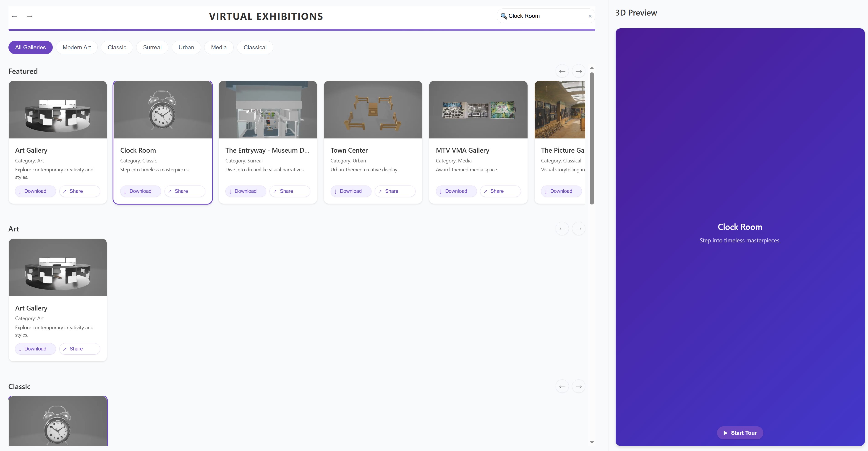
Task: Go to previous in Classic section
Action: (562, 387)
